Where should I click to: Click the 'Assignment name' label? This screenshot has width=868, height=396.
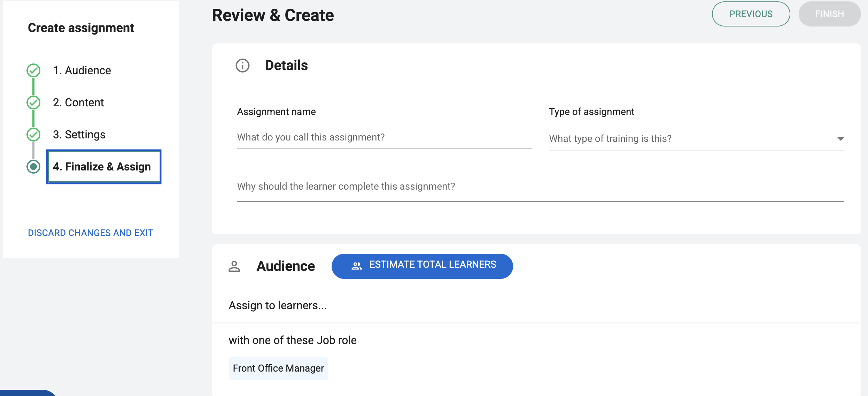[276, 112]
